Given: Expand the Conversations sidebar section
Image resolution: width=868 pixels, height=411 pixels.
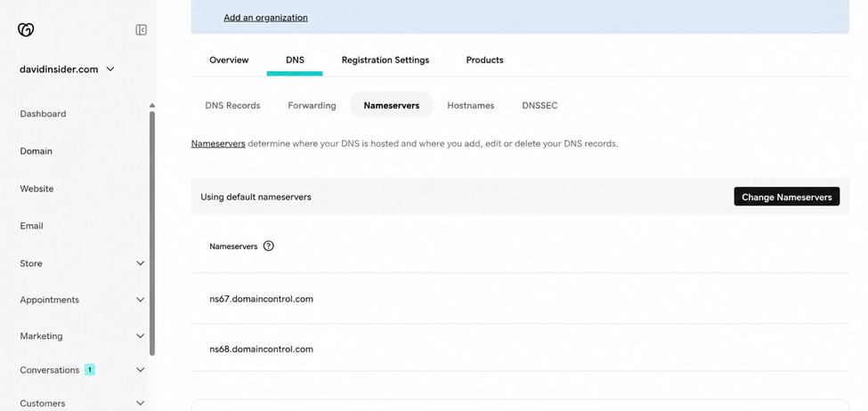Looking at the screenshot, I should coord(141,370).
